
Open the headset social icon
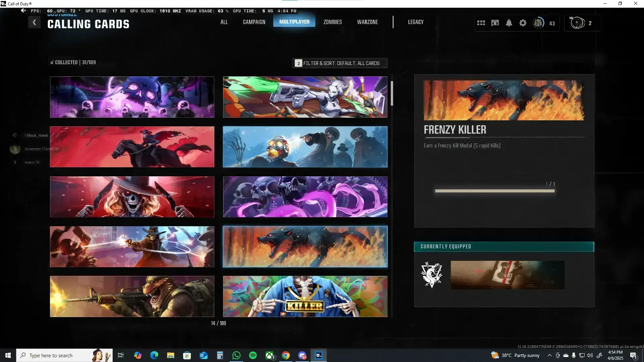click(x=495, y=23)
